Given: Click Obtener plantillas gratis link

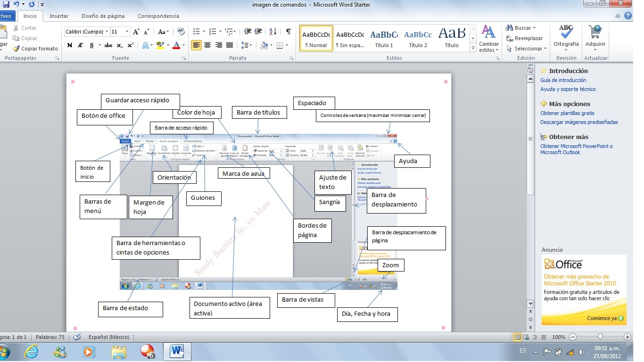Looking at the screenshot, I should (567, 113).
